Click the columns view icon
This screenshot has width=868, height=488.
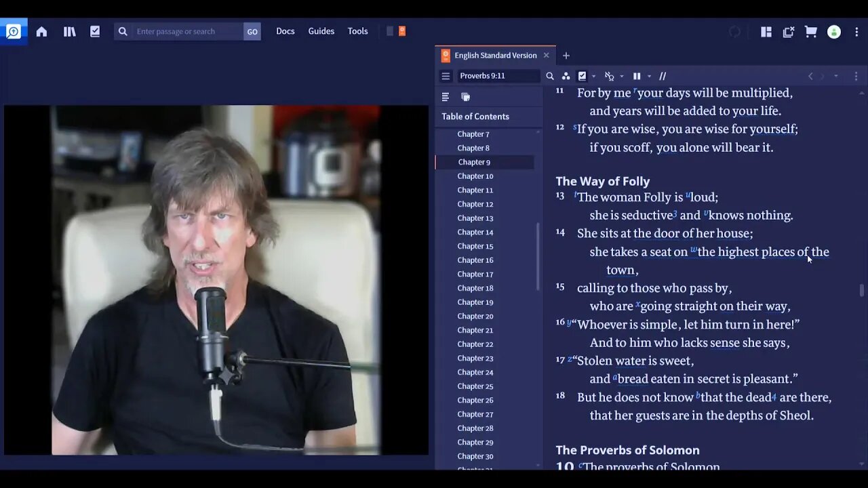click(637, 76)
